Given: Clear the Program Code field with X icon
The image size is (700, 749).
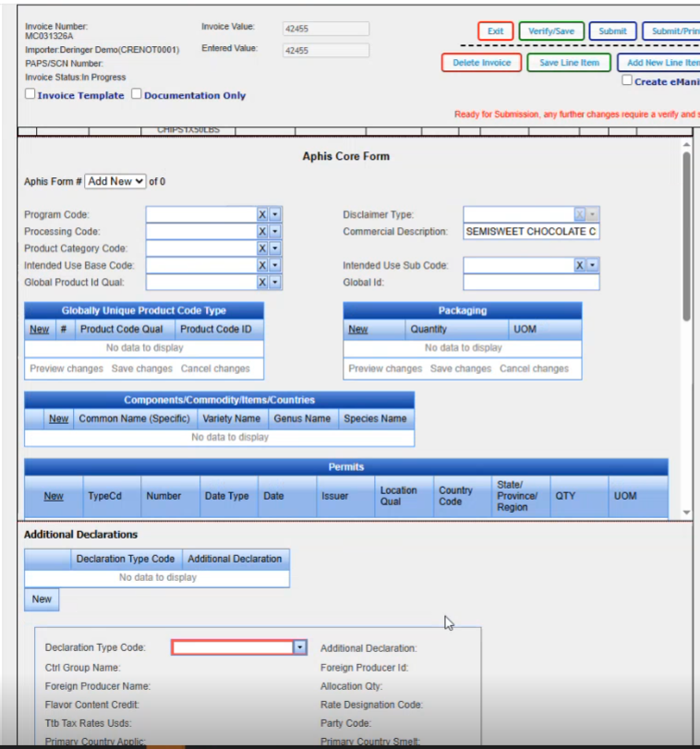Looking at the screenshot, I should [262, 214].
